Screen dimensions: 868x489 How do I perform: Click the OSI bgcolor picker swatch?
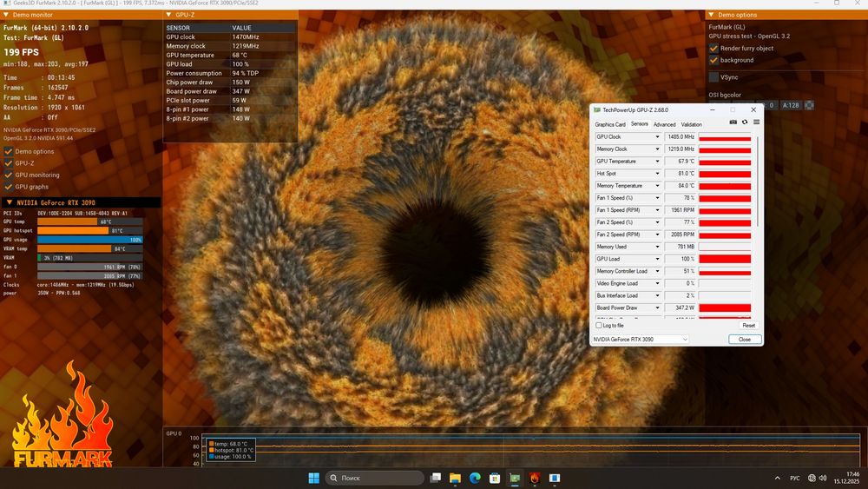point(809,105)
